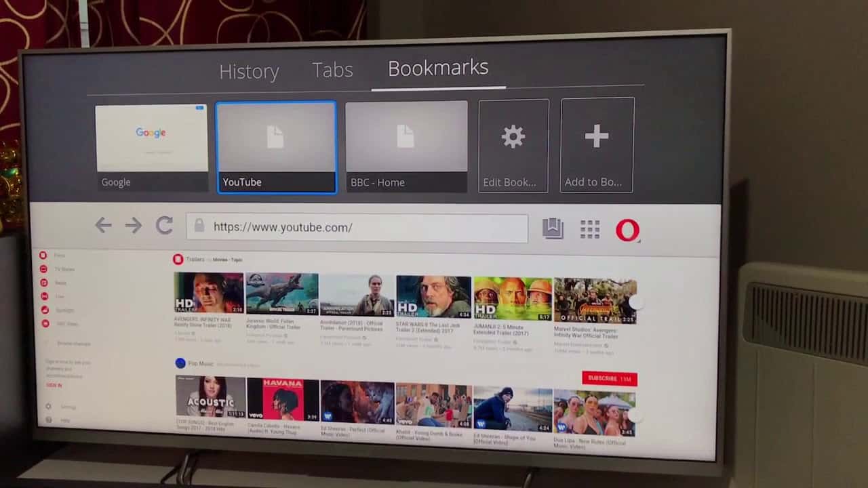Open the speed dial grid icon
Viewport: 868px width, 488px height.
click(x=590, y=229)
